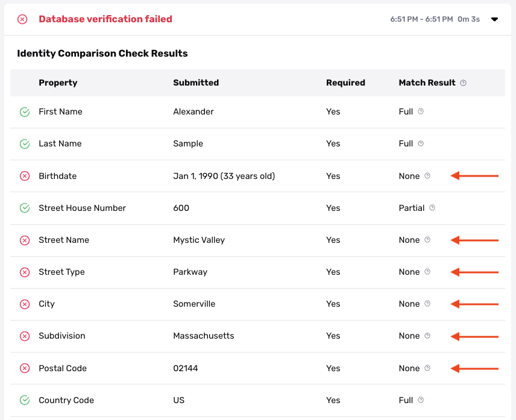516x420 pixels.
Task: Collapse the Database verification failed section
Action: click(494, 19)
